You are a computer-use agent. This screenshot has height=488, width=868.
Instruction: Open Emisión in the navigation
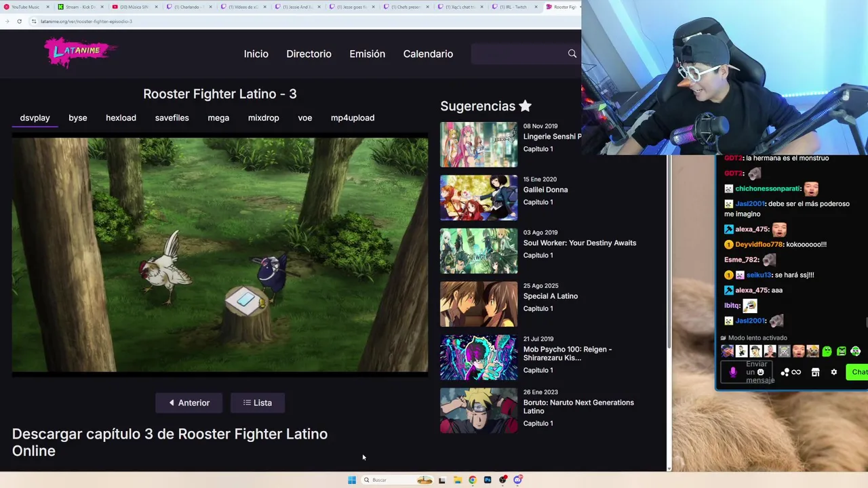367,54
